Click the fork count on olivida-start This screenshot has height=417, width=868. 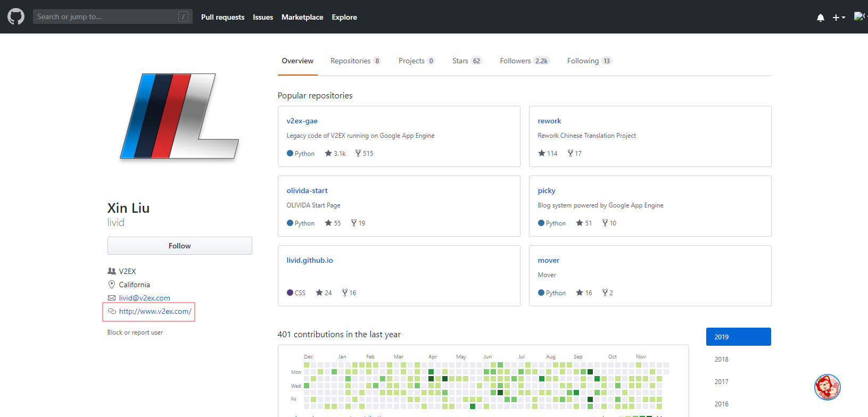coord(358,223)
